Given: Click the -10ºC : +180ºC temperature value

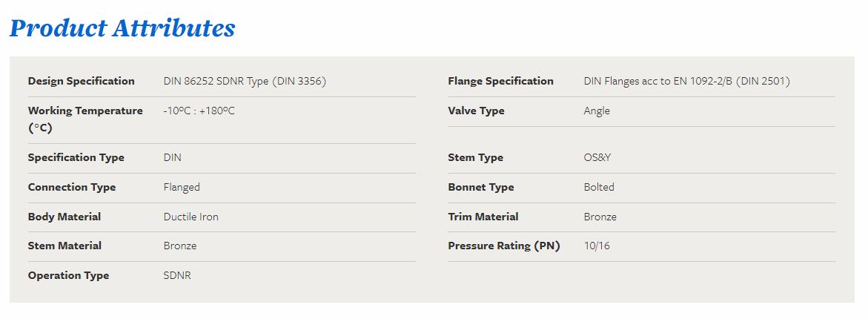Looking at the screenshot, I should (199, 111).
